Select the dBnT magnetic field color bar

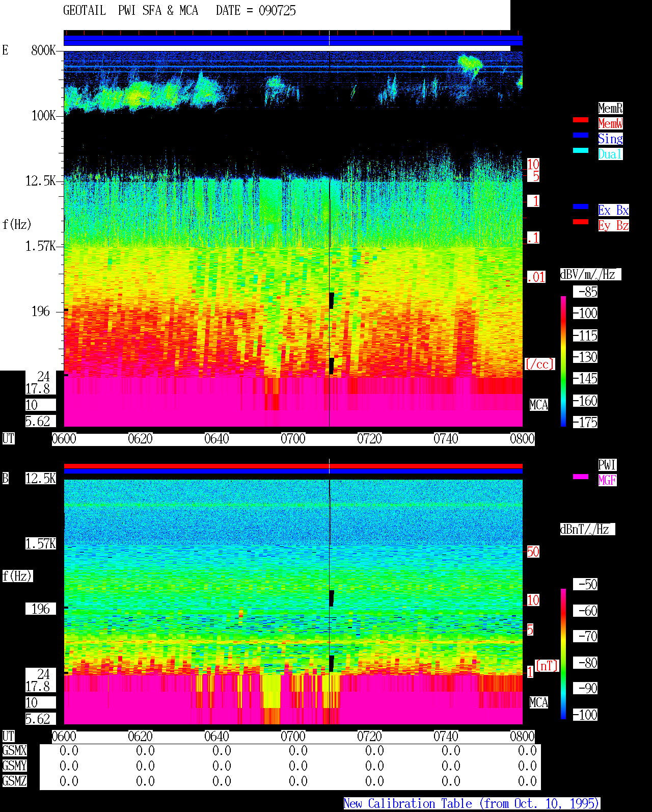(563, 654)
